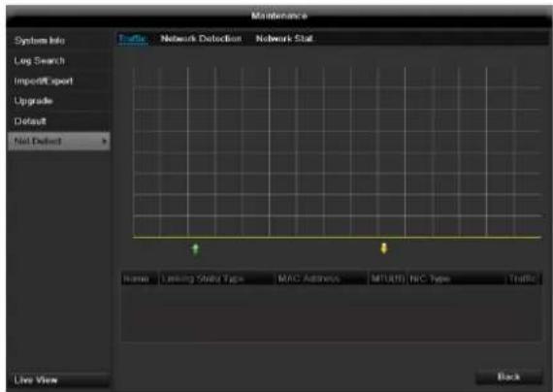Open the Default settings section
Viewport: 553px width, 392px height.
[x=58, y=121]
